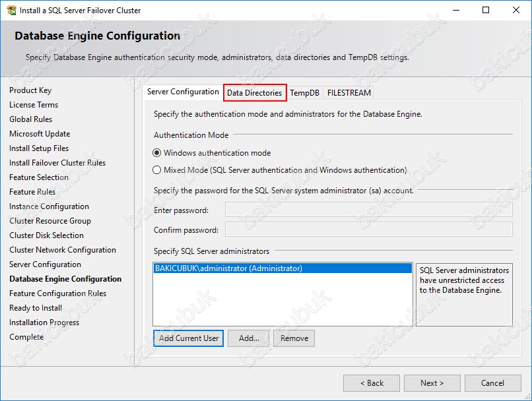Switch to the FILESTREAM tab
The image size is (532, 401).
pos(349,93)
